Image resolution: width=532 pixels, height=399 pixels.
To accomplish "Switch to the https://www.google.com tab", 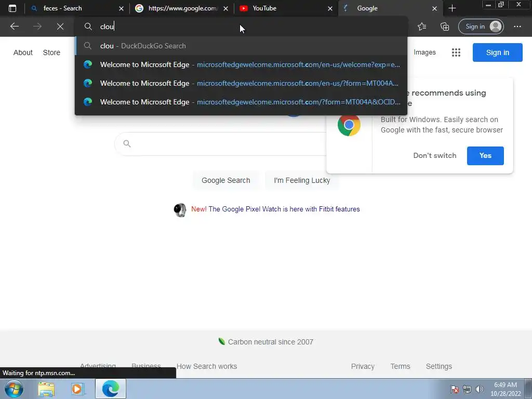I will coord(181,8).
